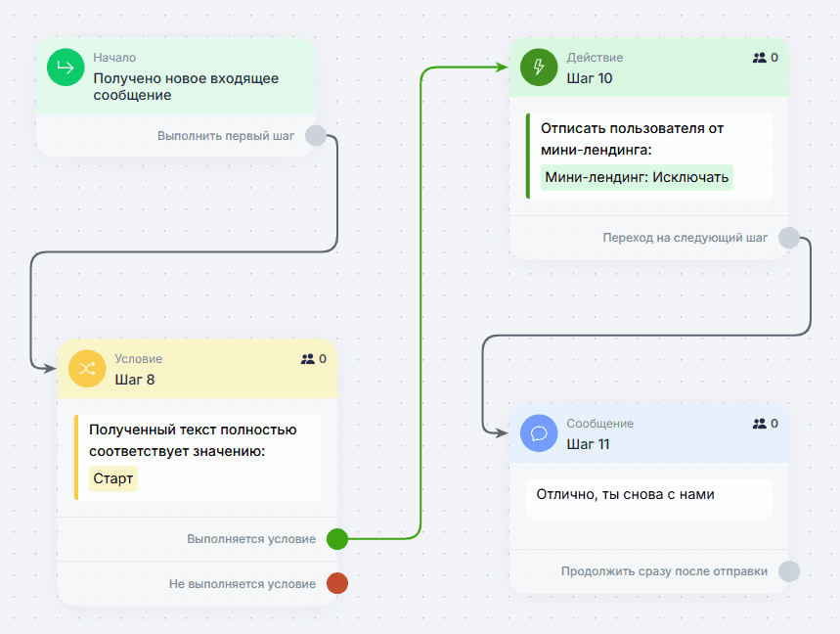Screen dimensions: 840x634
Task: Click Полученный текст полностью соответствует значению text
Action: 193,440
